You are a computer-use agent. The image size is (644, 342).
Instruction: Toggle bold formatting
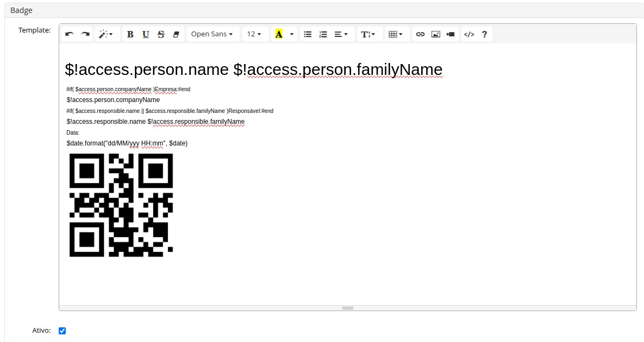click(130, 34)
